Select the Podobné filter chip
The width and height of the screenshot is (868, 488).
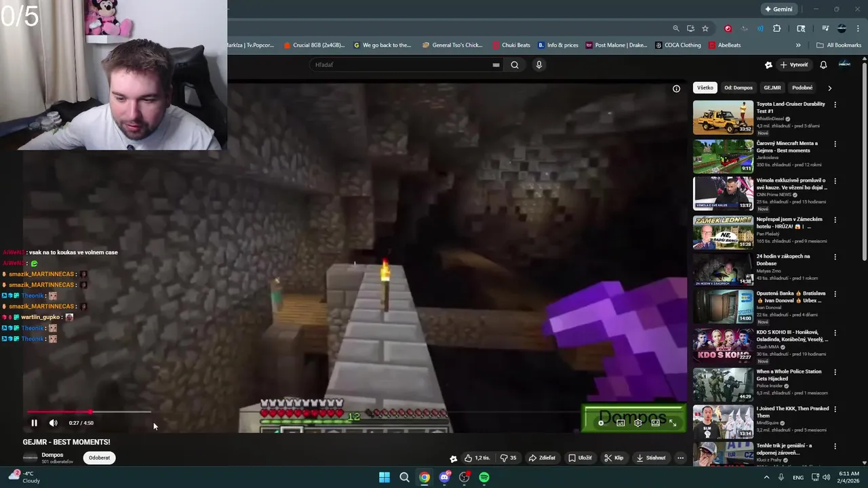802,87
